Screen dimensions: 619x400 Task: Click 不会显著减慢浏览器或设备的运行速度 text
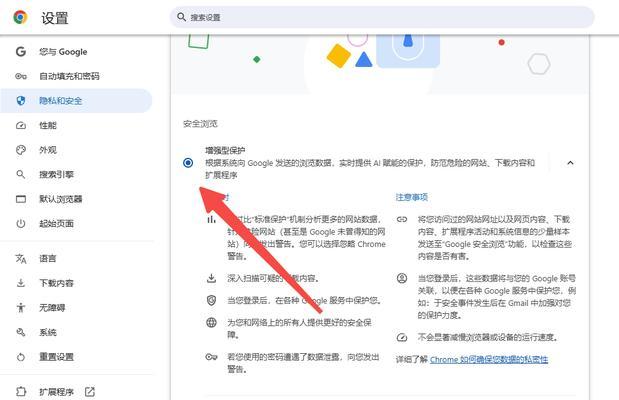[x=488, y=337]
